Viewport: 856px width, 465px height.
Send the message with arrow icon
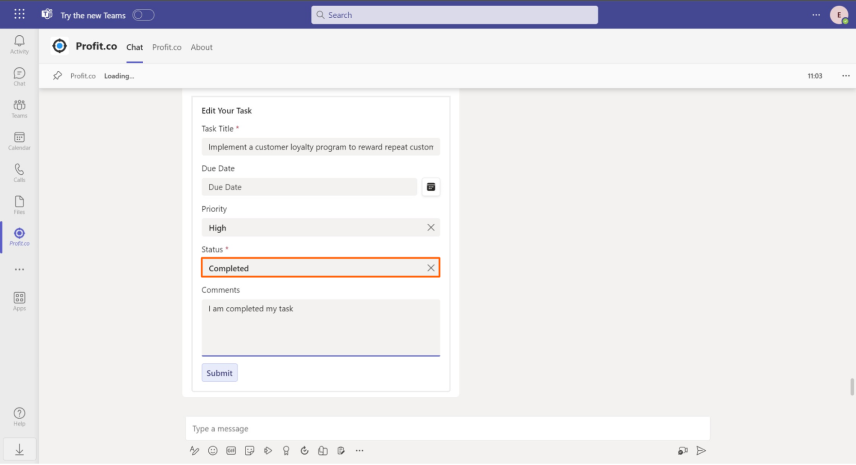702,451
